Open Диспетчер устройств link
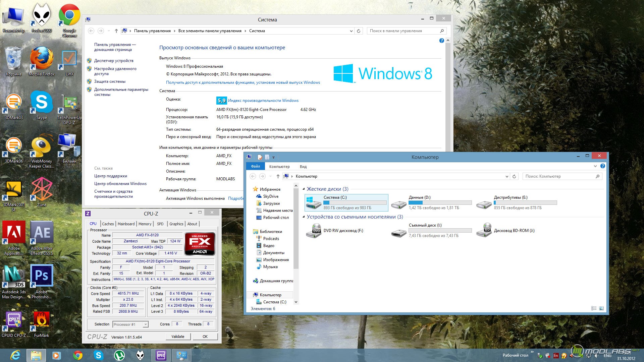This screenshot has height=362, width=644. pos(114,61)
